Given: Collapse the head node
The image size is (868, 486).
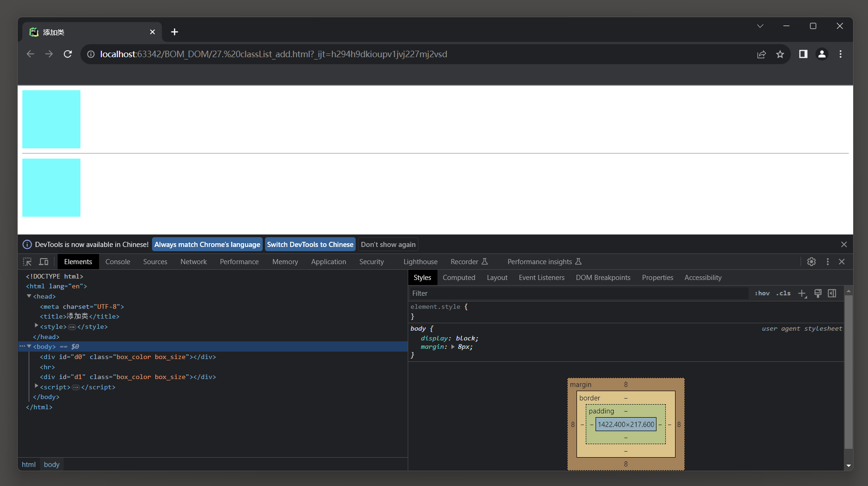Looking at the screenshot, I should point(29,296).
